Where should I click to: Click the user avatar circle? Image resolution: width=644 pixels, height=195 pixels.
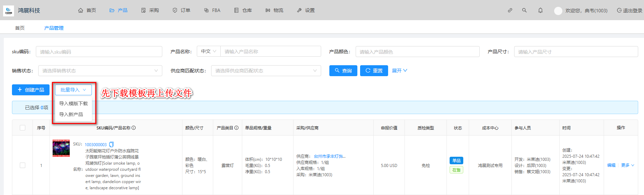(x=558, y=11)
